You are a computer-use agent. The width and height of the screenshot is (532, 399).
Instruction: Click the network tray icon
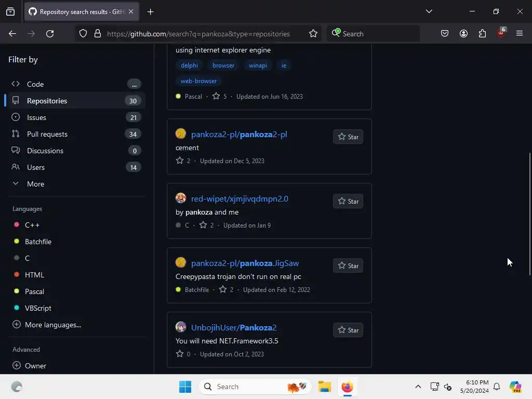(435, 387)
